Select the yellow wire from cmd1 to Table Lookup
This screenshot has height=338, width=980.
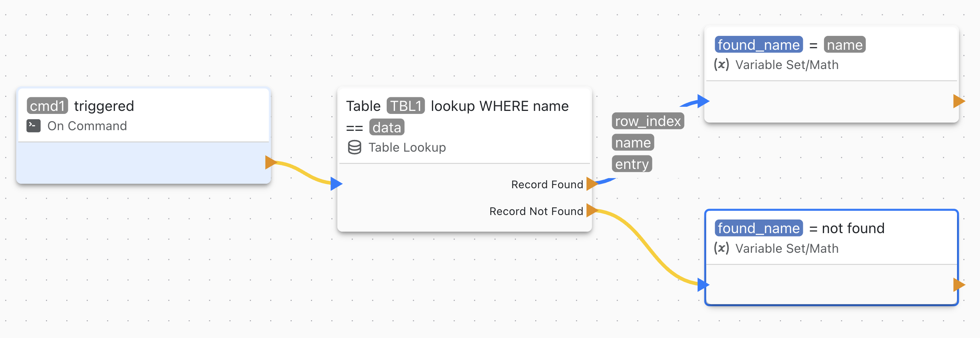pos(303,174)
